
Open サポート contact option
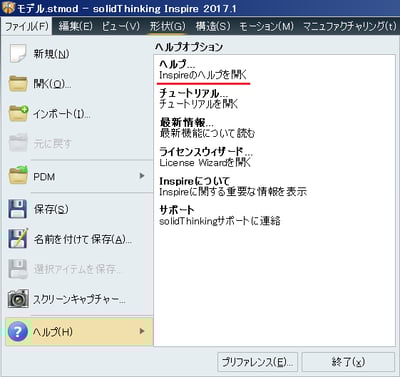pos(220,215)
